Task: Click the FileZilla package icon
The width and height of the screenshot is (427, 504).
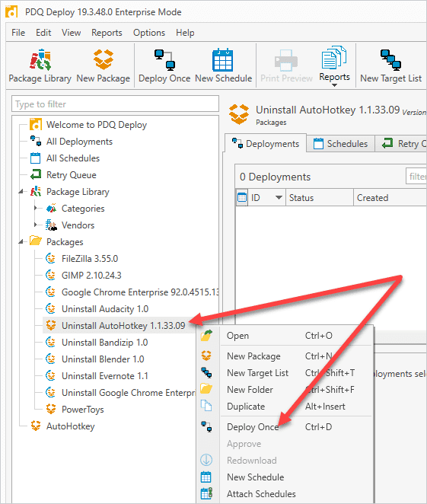Action: coord(50,258)
